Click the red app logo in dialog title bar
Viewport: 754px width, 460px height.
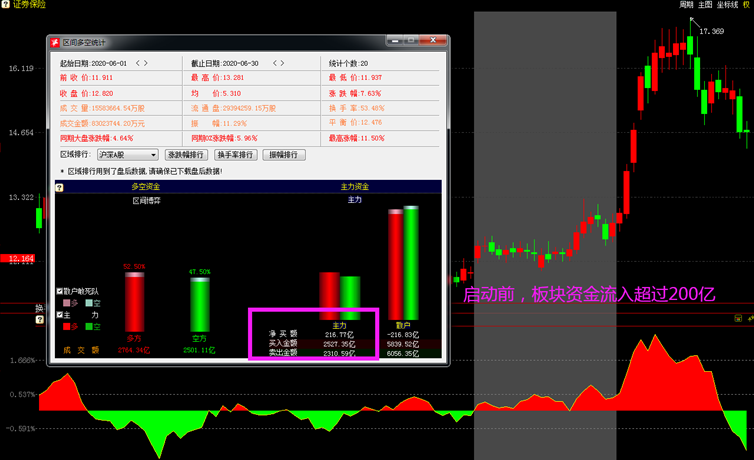tap(55, 42)
